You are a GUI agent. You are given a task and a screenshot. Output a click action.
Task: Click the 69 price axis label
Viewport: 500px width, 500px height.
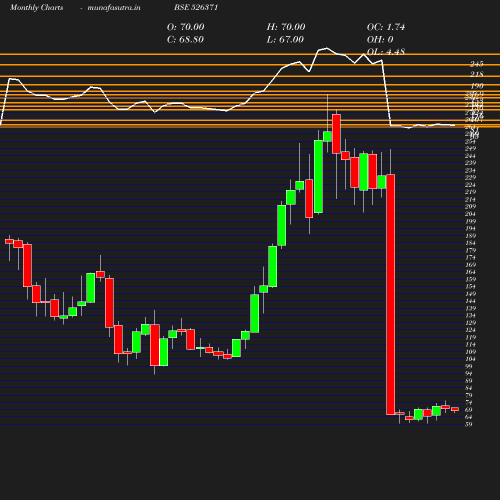469,410
